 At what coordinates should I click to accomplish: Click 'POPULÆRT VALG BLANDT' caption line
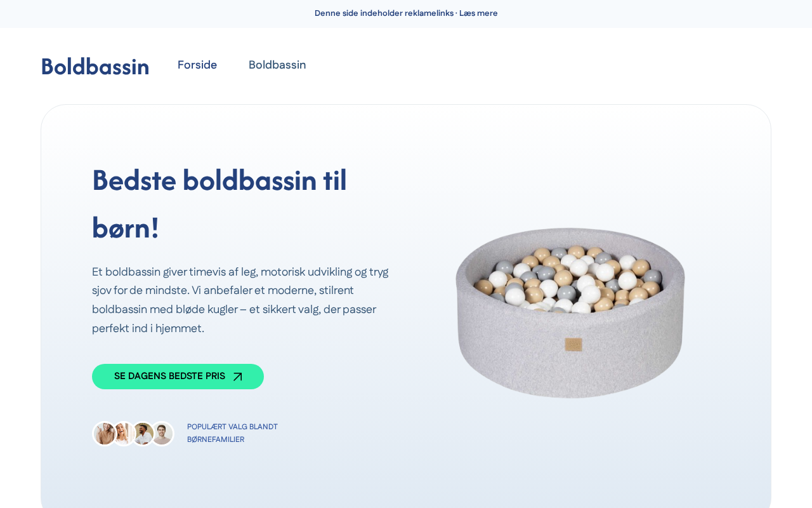pos(232,427)
